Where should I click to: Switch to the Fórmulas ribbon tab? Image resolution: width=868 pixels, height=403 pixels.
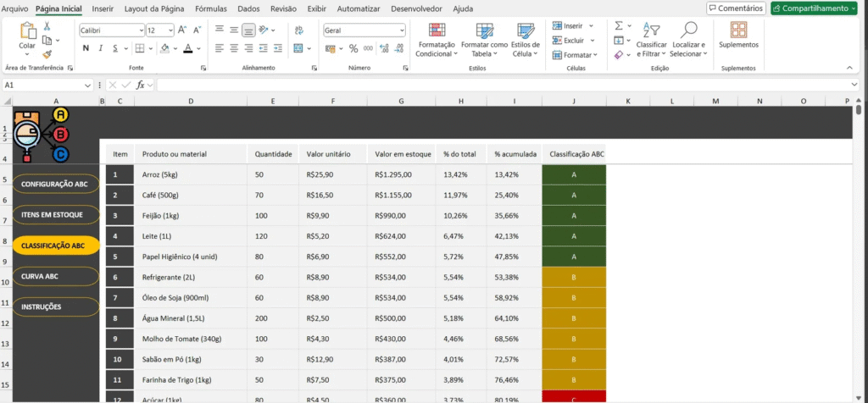tap(211, 8)
